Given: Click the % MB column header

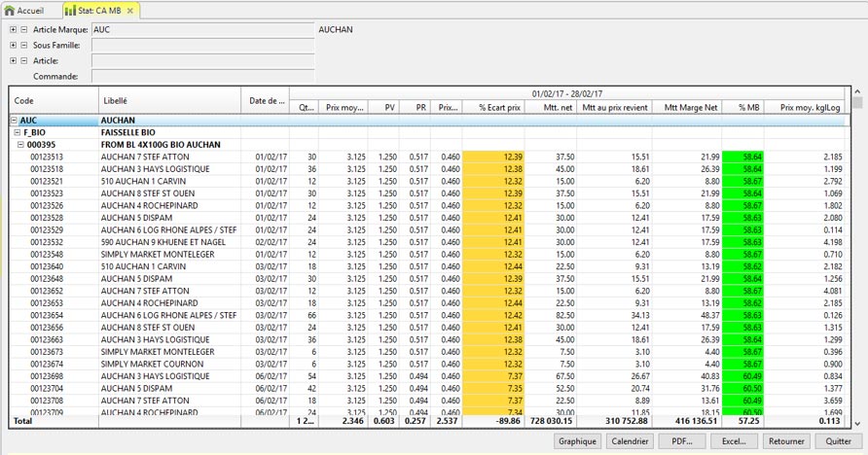Looking at the screenshot, I should coord(742,107).
